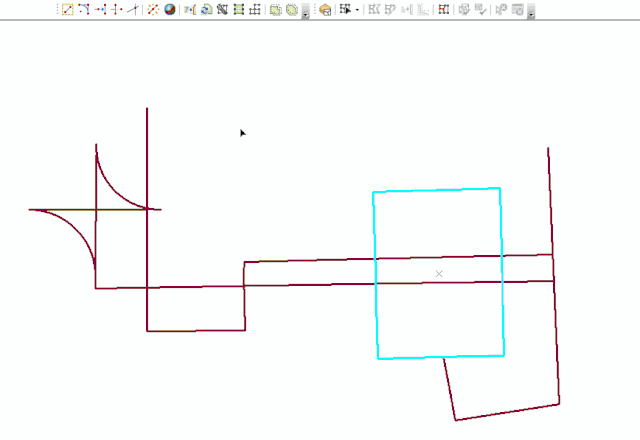Choose the crossed lines intersection point tool

[116, 9]
